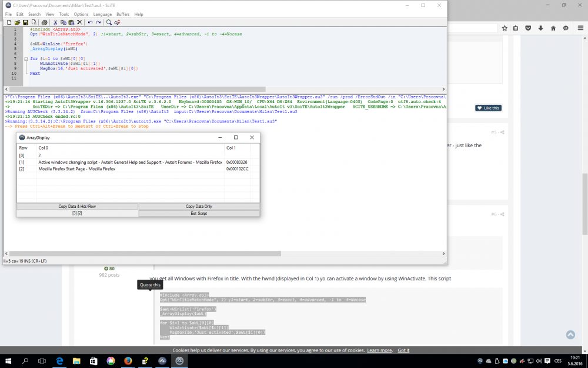Open the Options menu in SciTE
The image size is (588, 368).
tap(81, 14)
